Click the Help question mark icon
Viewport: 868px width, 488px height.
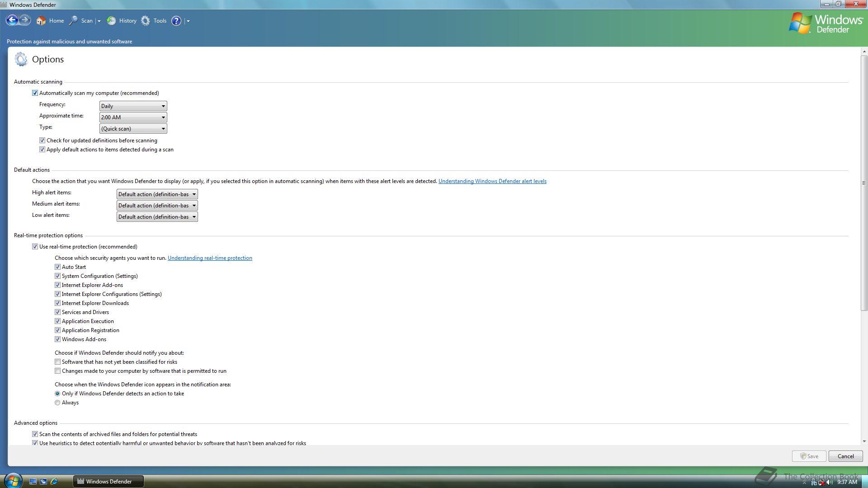176,21
